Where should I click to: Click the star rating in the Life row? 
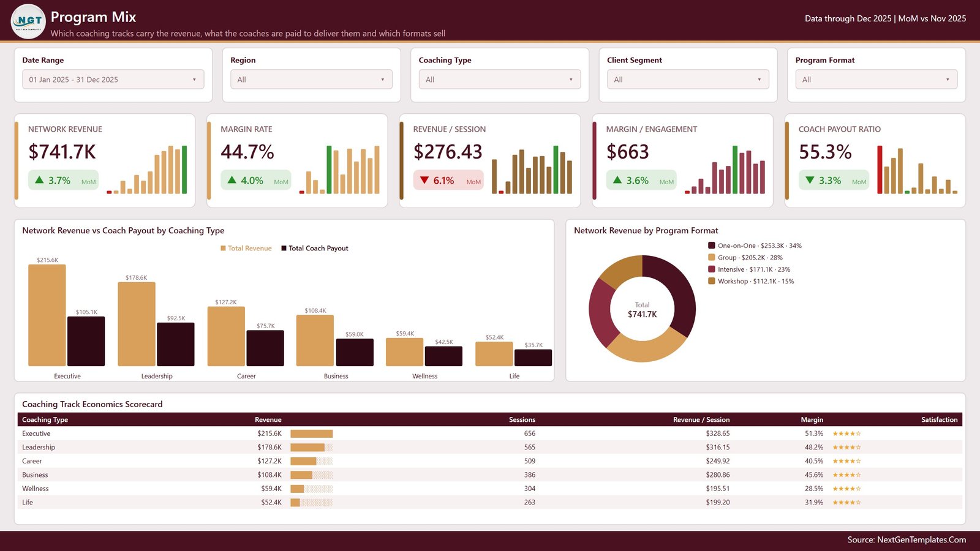846,502
